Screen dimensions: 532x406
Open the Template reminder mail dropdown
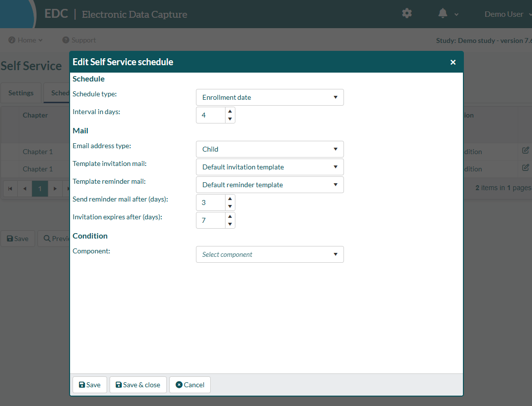(270, 185)
